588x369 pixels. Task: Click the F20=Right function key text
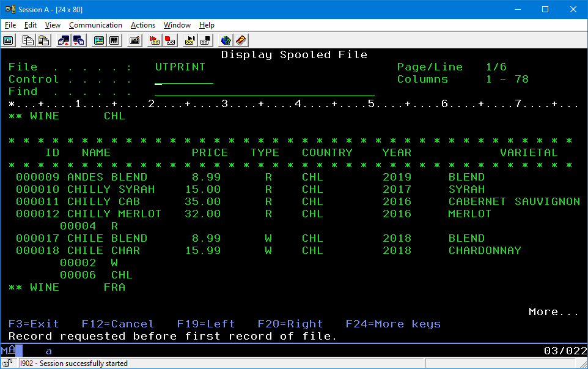click(x=290, y=324)
